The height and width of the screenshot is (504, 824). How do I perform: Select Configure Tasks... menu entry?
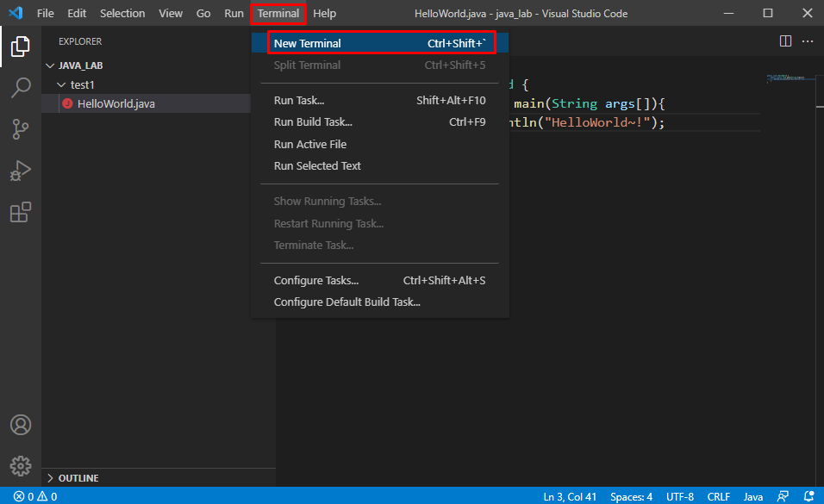point(380,281)
